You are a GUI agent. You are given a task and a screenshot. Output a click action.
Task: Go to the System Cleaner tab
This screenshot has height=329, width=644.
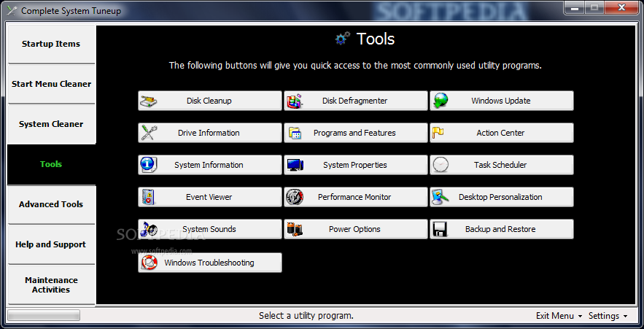click(x=51, y=124)
